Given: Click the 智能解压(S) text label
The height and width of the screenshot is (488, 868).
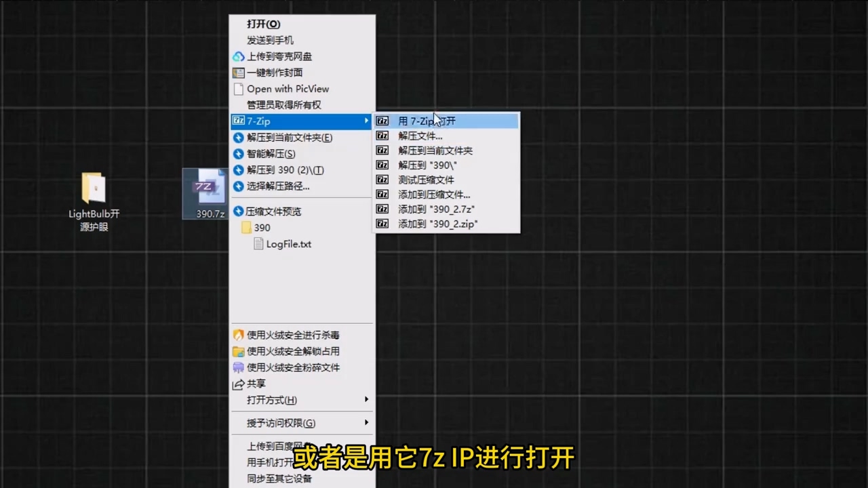Looking at the screenshot, I should [x=271, y=154].
